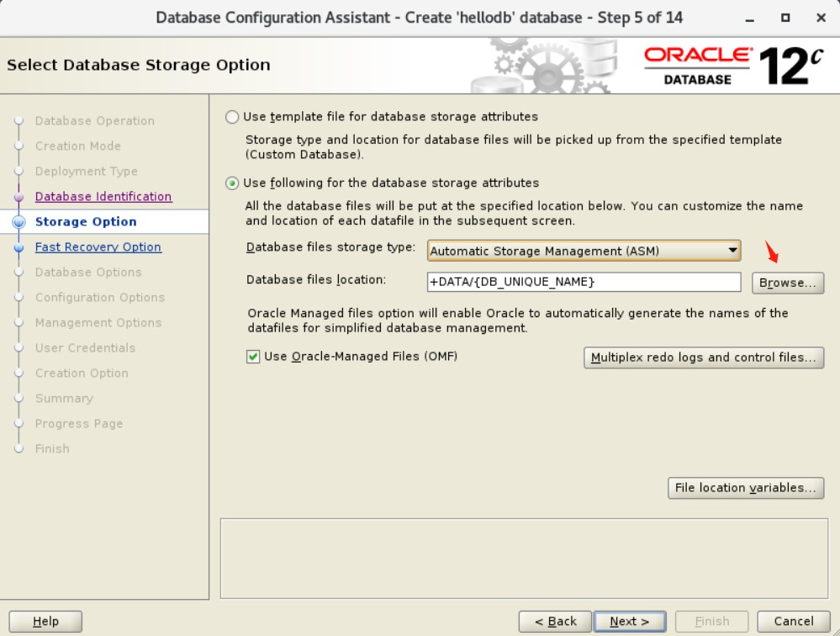The image size is (840, 636).
Task: Jump to Database Identification step
Action: click(103, 197)
